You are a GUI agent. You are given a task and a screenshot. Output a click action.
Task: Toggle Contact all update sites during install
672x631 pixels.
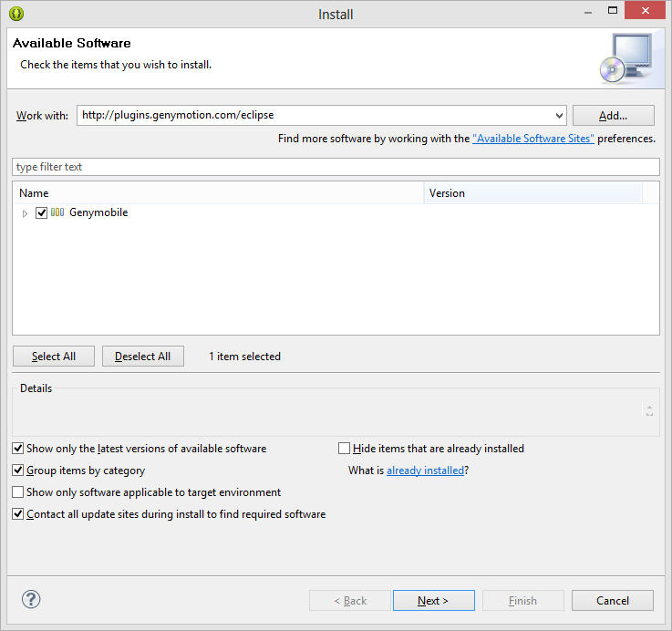click(17, 514)
